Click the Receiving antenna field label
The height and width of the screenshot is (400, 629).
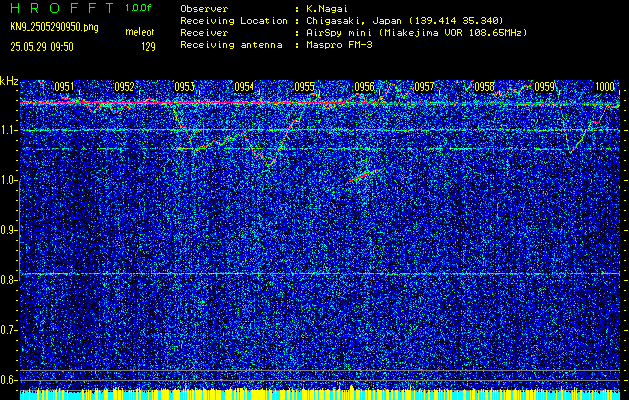click(x=231, y=45)
